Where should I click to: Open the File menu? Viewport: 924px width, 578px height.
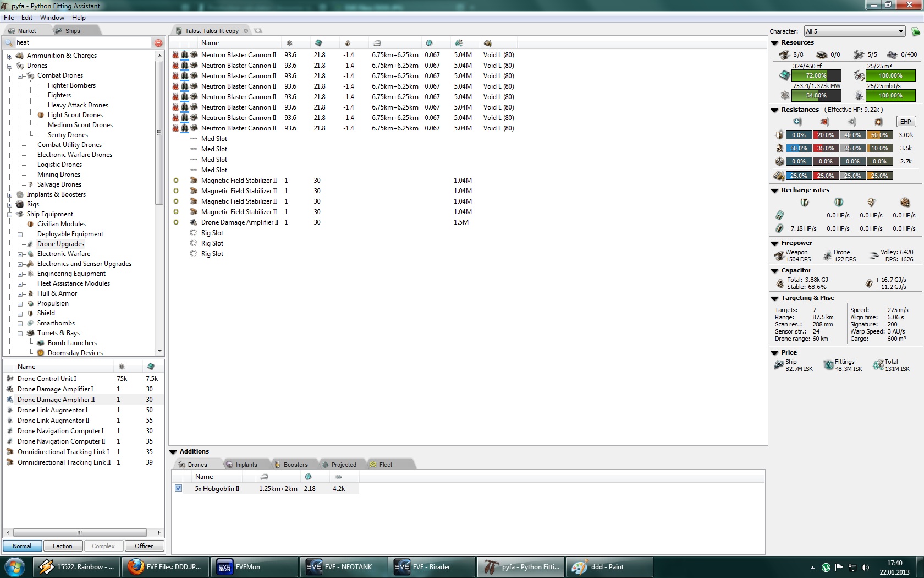[x=9, y=18]
